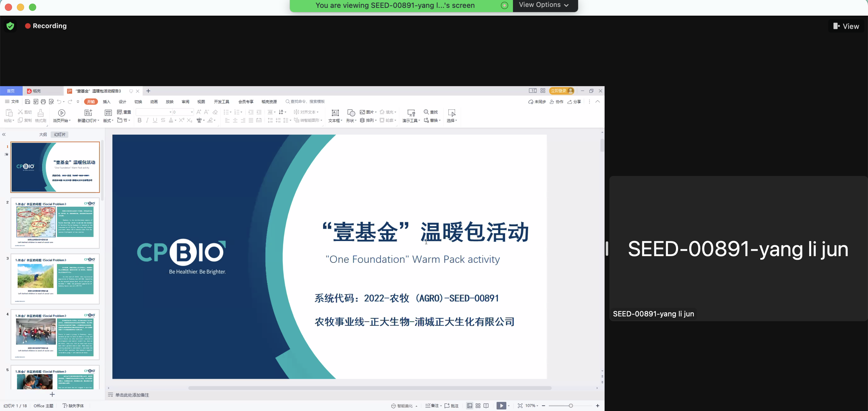Viewport: 868px width, 411px height.
Task: Toggle the notes (备注) pane button
Action: 432,406
